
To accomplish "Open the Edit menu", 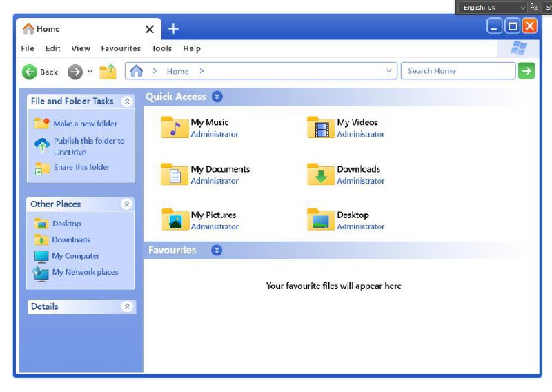I will tap(53, 48).
